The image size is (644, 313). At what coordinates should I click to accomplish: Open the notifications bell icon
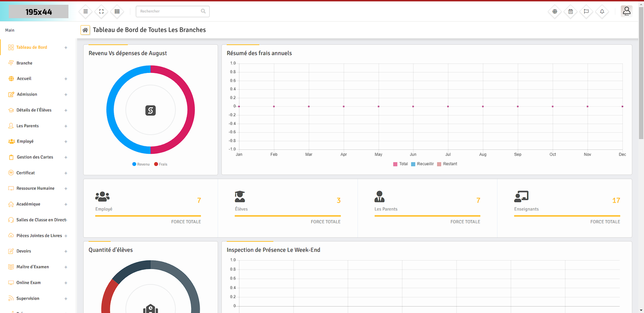(602, 12)
